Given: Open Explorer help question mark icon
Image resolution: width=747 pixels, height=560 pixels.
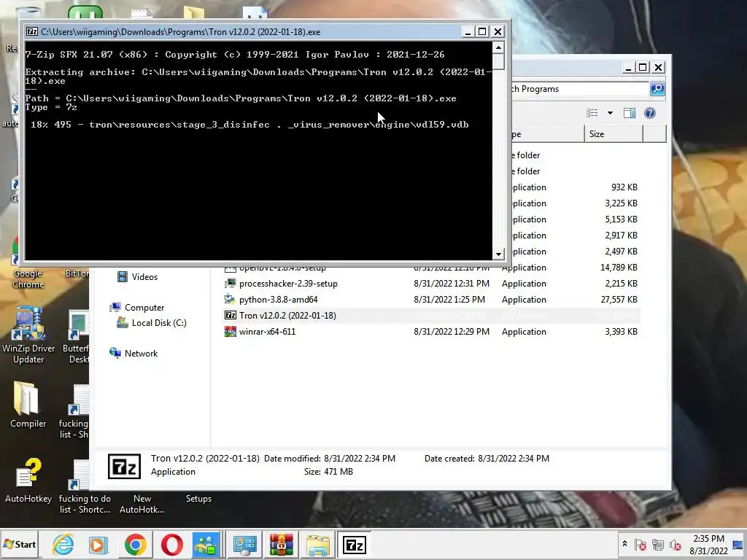Looking at the screenshot, I should [650, 113].
